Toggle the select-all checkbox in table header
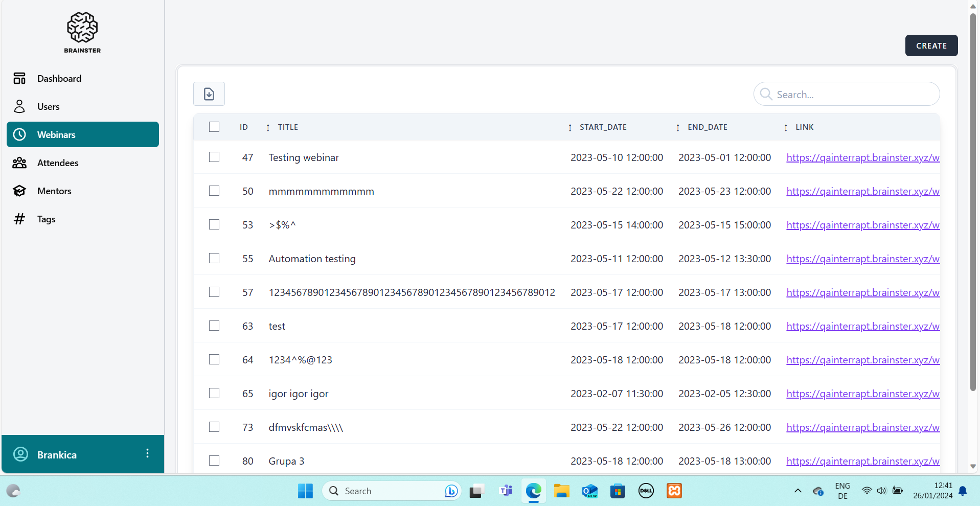 pyautogui.click(x=214, y=127)
